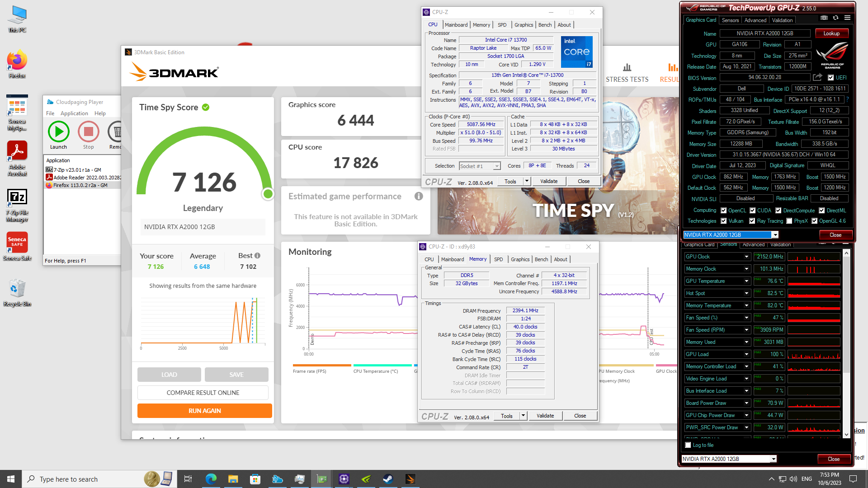Enable the Log to file checkbox
The image size is (868, 488).
(x=688, y=445)
